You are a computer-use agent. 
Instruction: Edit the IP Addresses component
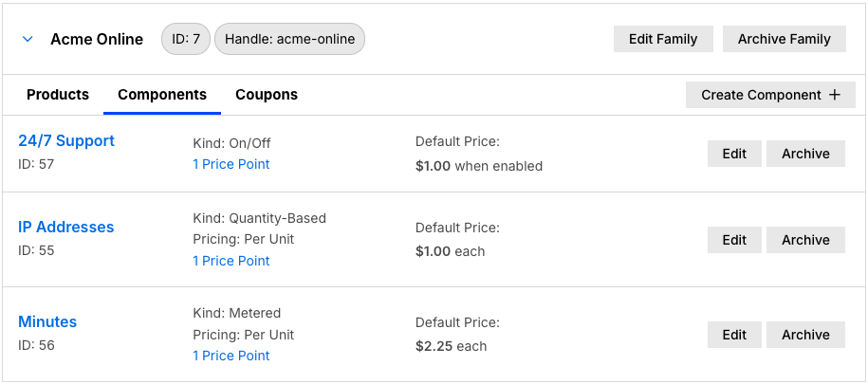click(734, 240)
